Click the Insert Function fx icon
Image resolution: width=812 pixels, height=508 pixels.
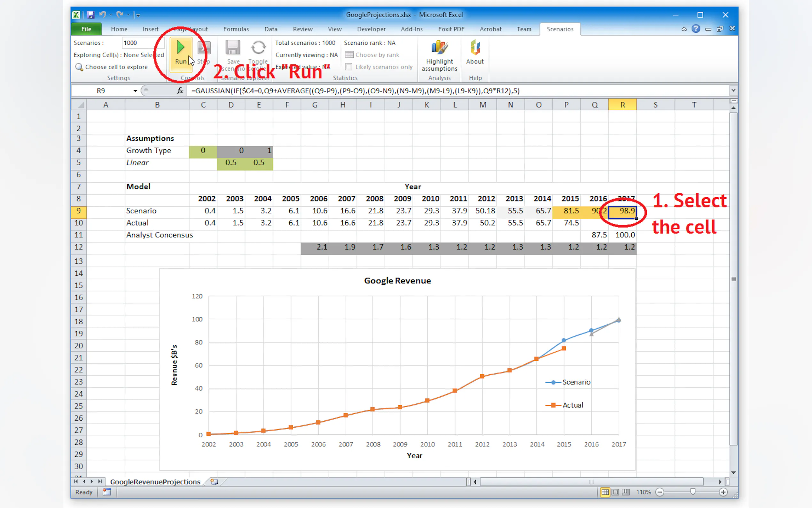tap(180, 91)
